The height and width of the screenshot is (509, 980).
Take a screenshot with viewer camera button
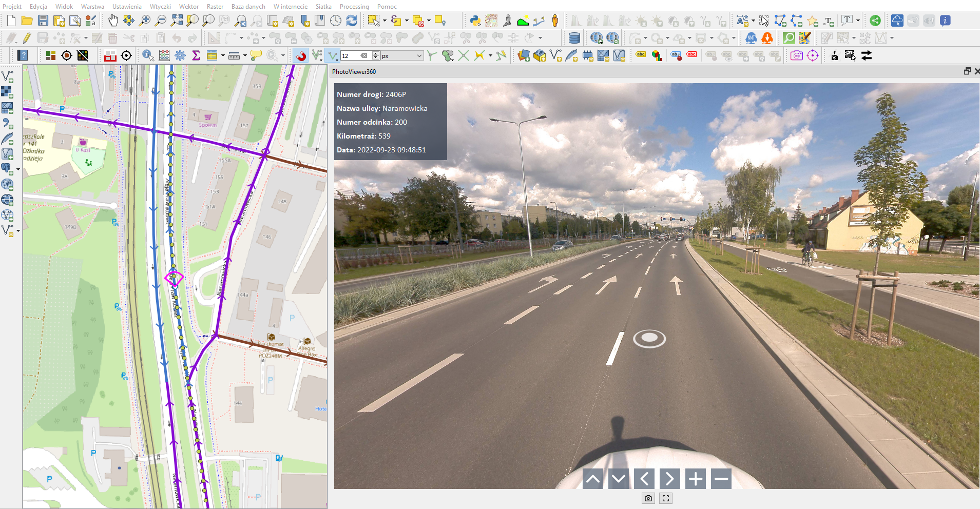[648, 498]
